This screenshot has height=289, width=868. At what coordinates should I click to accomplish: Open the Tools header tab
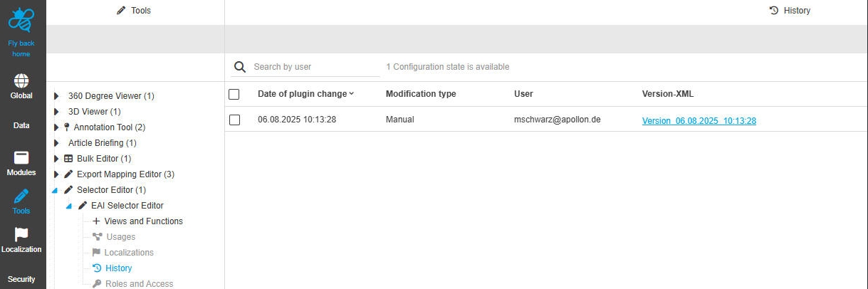(134, 11)
